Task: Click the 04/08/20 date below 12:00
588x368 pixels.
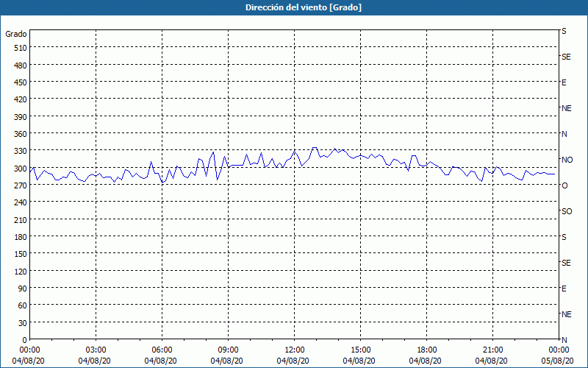Action: [293, 361]
